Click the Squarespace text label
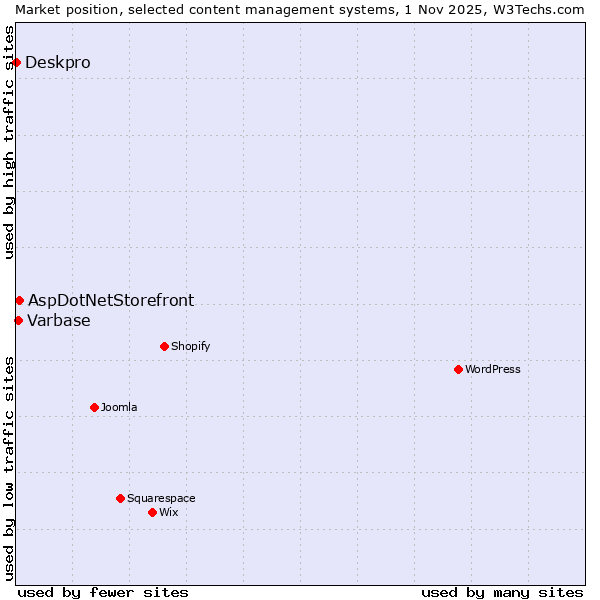This screenshot has width=600, height=600. pos(161,498)
